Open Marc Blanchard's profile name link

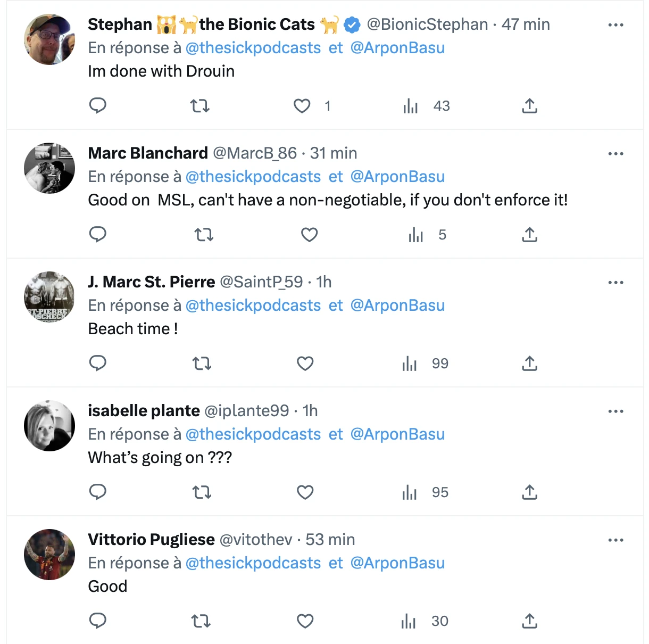point(148,153)
